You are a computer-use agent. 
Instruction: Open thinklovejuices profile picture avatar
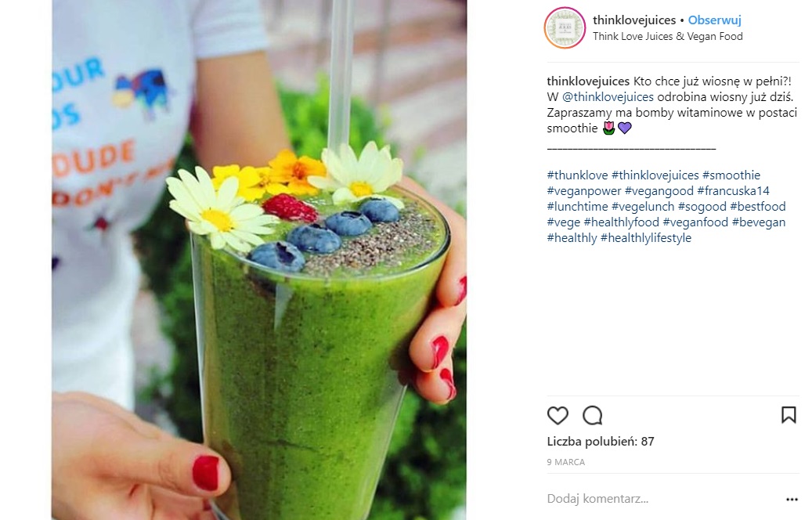point(565,27)
